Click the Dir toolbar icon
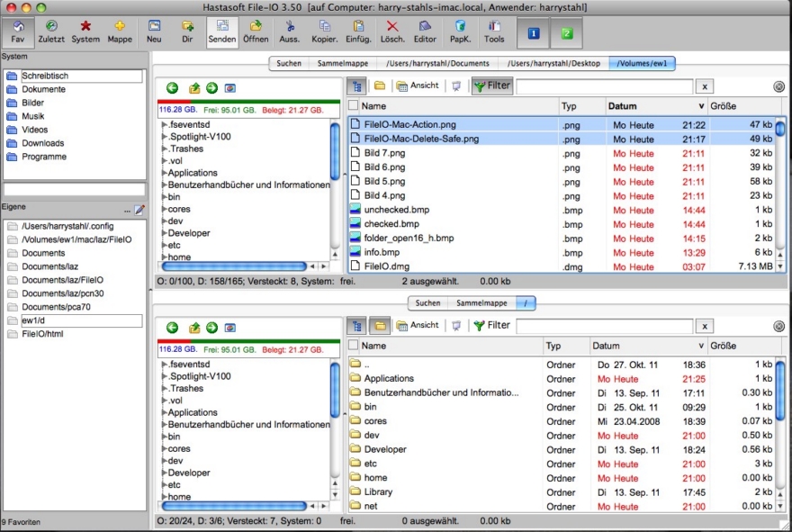The width and height of the screenshot is (792, 532). [187, 32]
